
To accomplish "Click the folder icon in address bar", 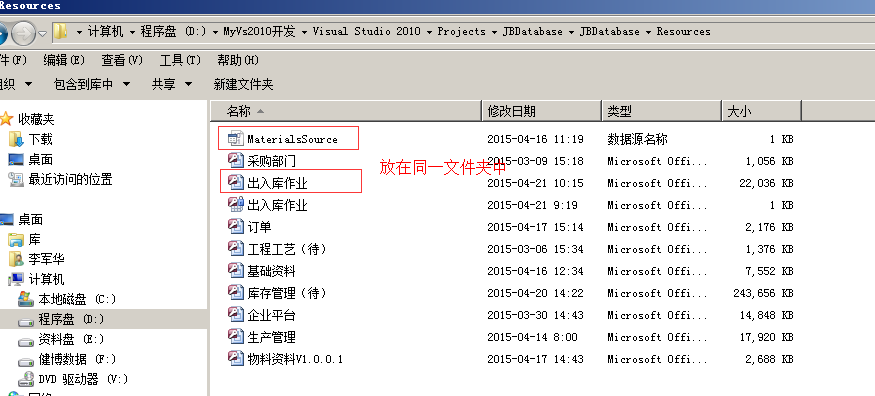I will pos(60,32).
